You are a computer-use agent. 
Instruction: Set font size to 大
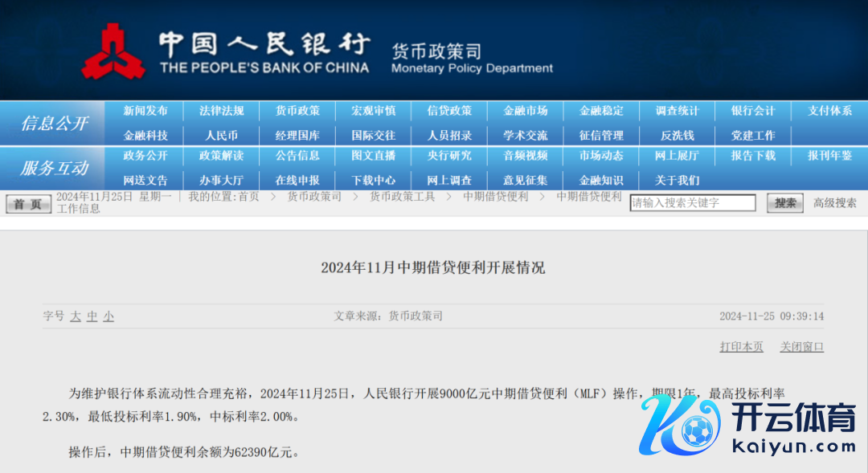76,316
